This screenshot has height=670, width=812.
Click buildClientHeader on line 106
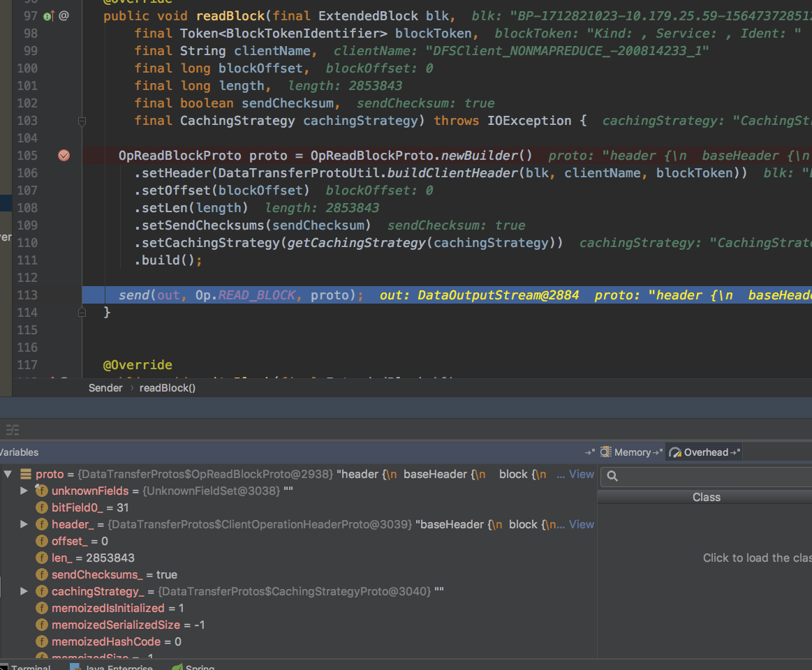(x=452, y=173)
